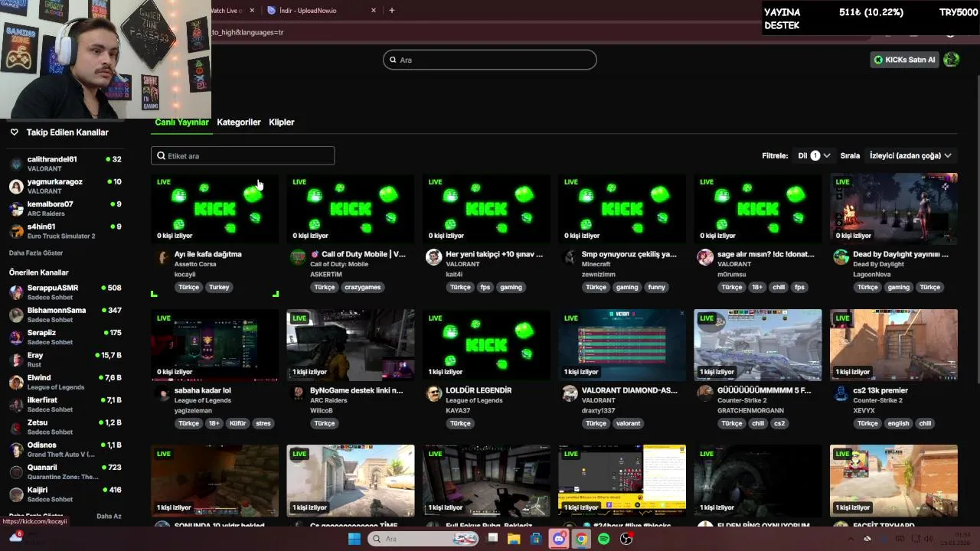Screen dimensions: 980x551
Task: Open GÜÜÜÜÜÜMMMMM Counter-Strike 2 stream thumbnail
Action: coord(758,345)
